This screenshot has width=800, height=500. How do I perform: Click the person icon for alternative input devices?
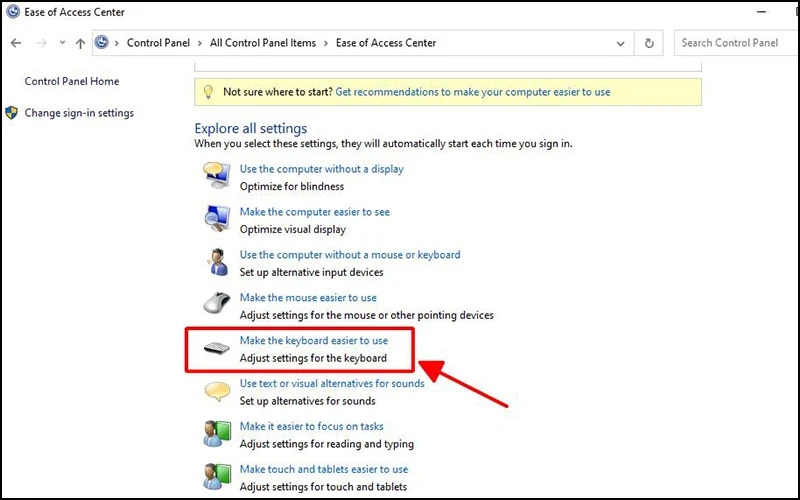point(218,262)
